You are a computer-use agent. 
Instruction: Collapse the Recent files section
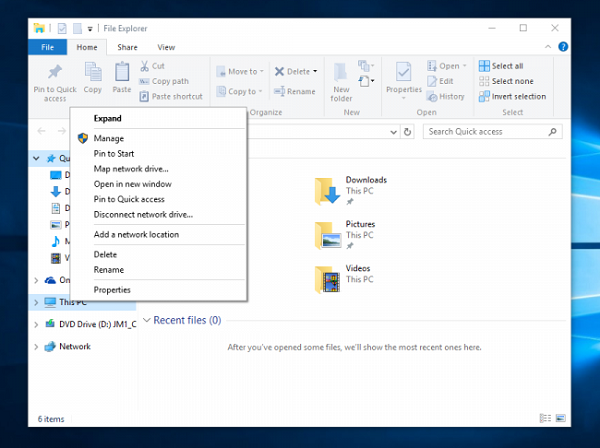coord(146,320)
